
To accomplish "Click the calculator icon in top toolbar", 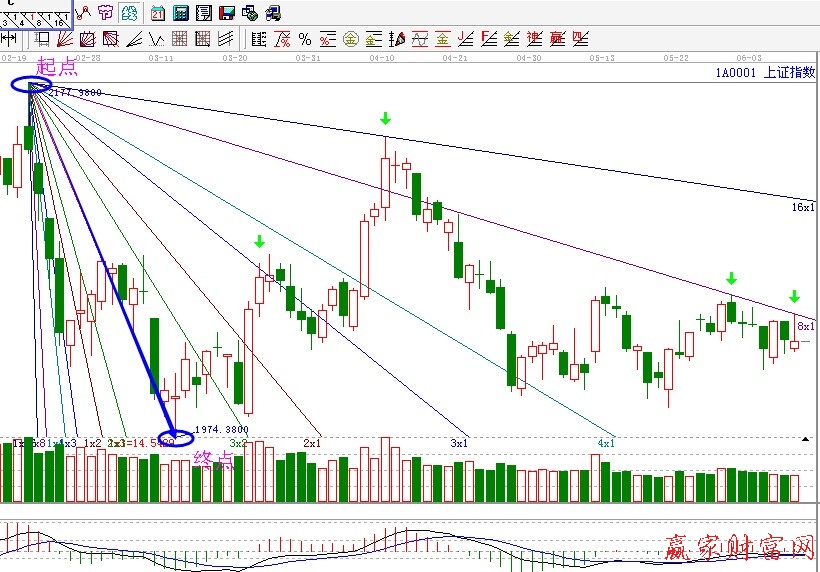I will coord(181,13).
